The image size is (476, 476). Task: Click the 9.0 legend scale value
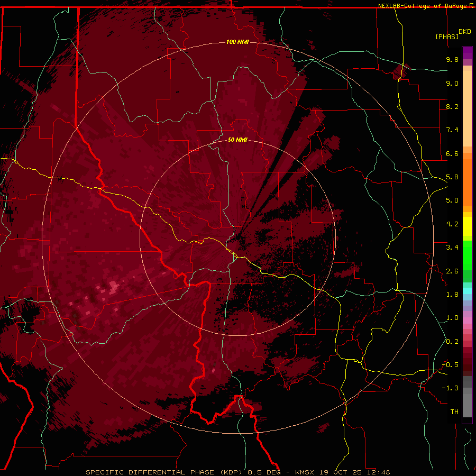click(x=452, y=83)
